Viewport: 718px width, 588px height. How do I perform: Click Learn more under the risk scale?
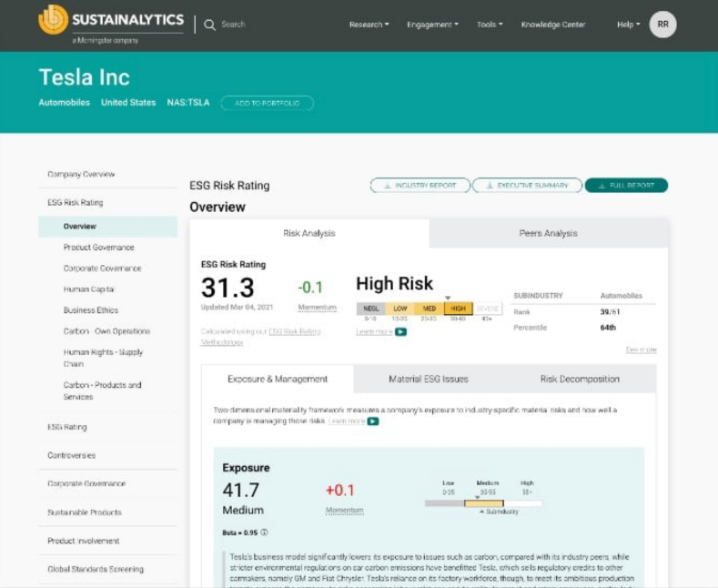pos(374,331)
